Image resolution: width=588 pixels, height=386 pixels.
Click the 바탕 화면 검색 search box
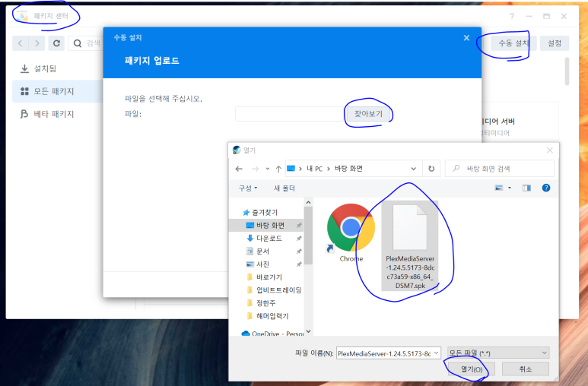point(500,169)
